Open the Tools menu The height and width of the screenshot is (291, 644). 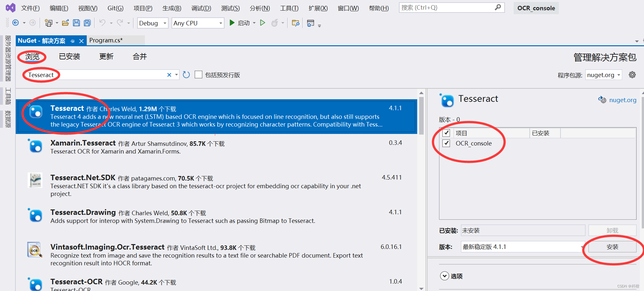point(289,8)
